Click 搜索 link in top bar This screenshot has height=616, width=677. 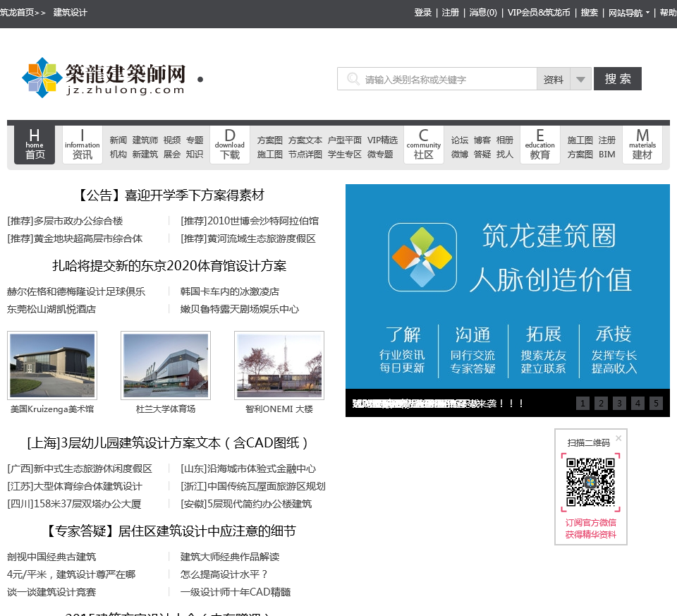coord(590,13)
